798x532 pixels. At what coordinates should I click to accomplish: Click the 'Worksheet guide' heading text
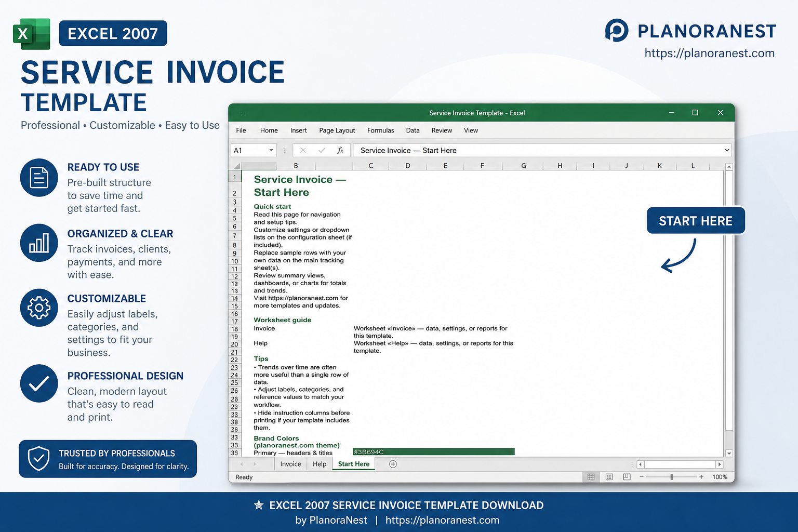[283, 320]
